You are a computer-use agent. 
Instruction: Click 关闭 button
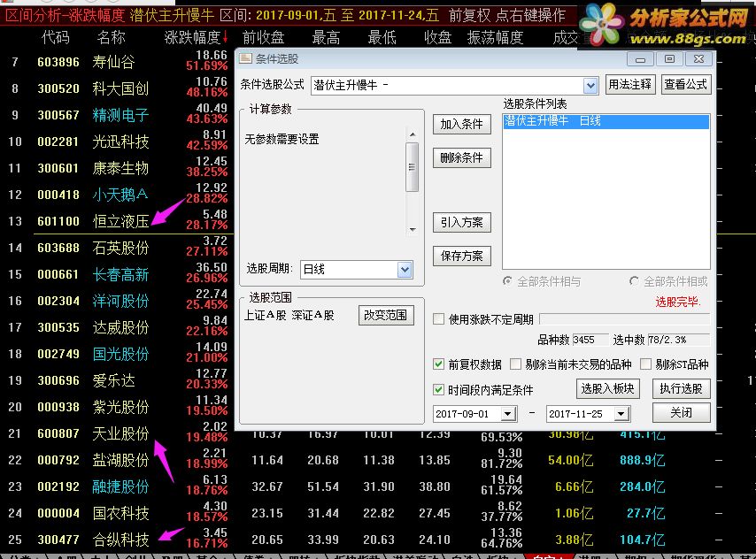(681, 412)
